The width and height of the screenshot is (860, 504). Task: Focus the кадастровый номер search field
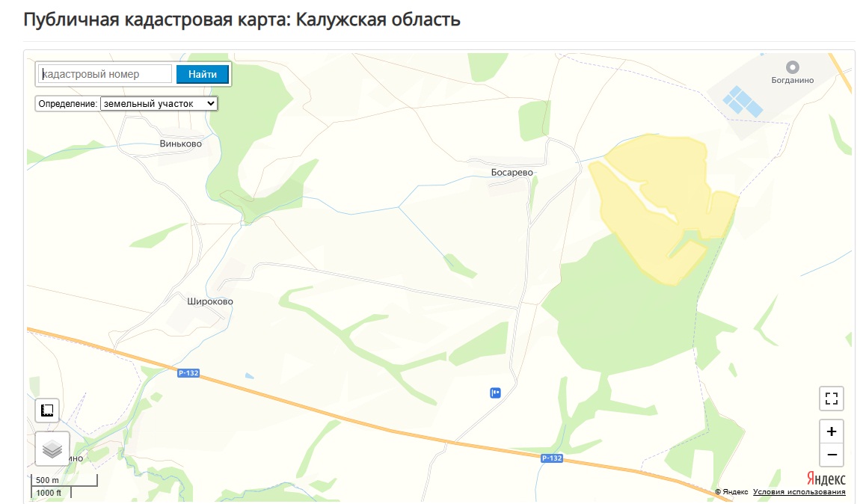point(105,74)
